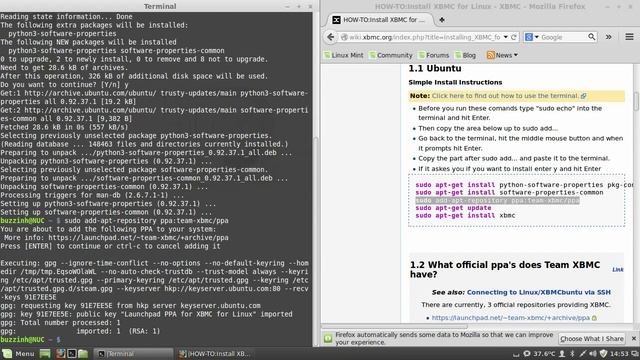Viewport: 640px width, 360px height.
Task: Show more toolbar items via the double chevron
Action: (609, 37)
